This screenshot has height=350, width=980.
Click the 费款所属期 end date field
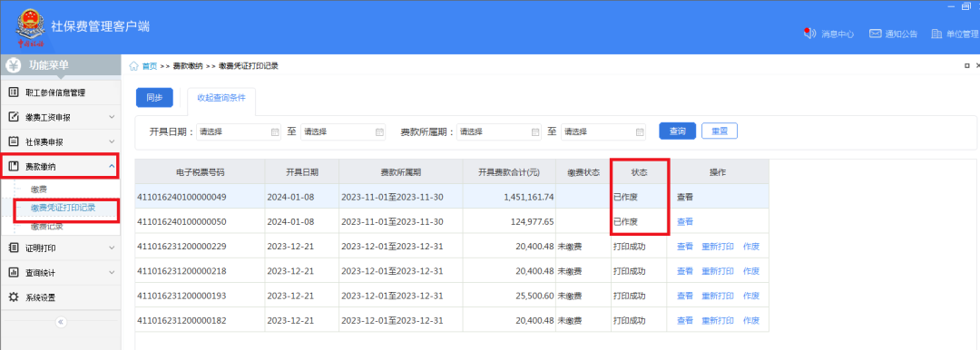(x=603, y=131)
